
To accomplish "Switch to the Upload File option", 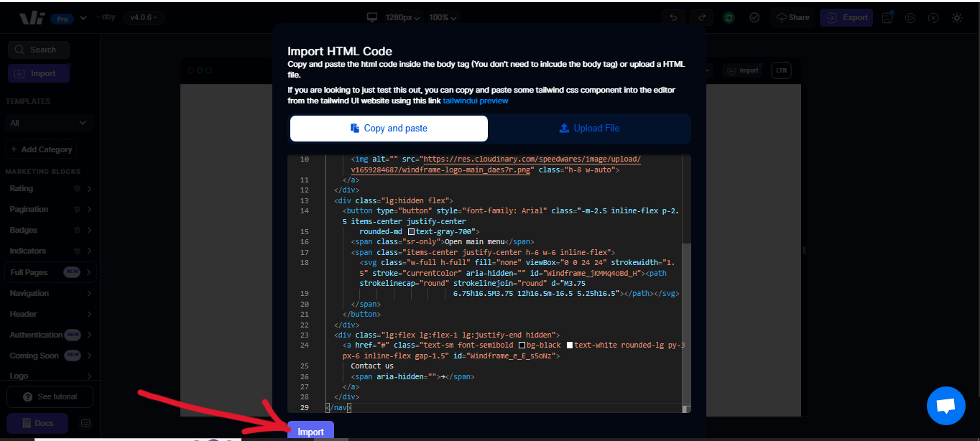I will (x=589, y=128).
